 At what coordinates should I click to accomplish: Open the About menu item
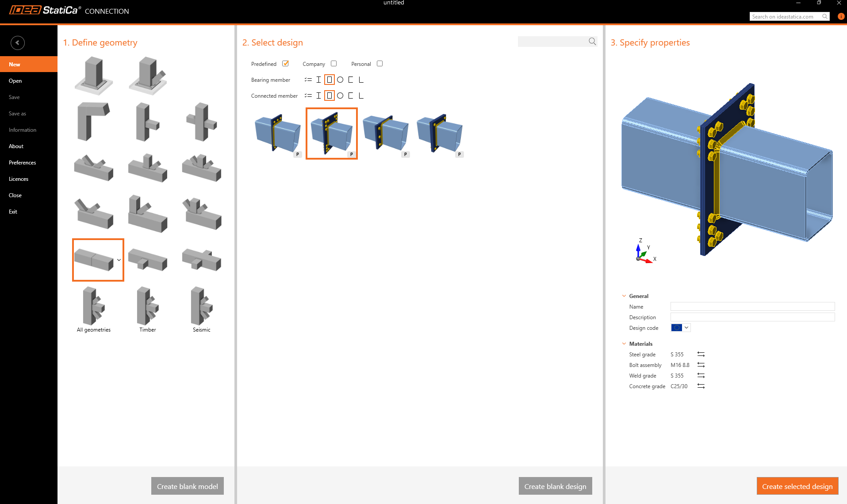[29, 146]
